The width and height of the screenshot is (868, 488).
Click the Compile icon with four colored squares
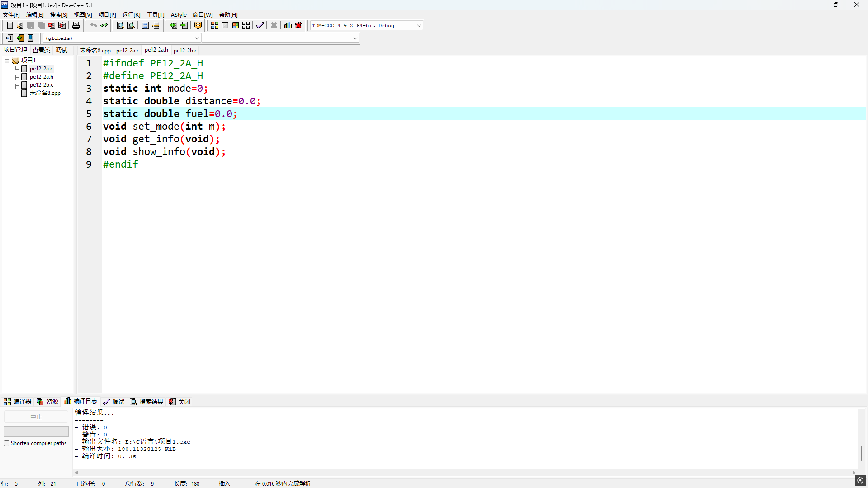pos(215,25)
